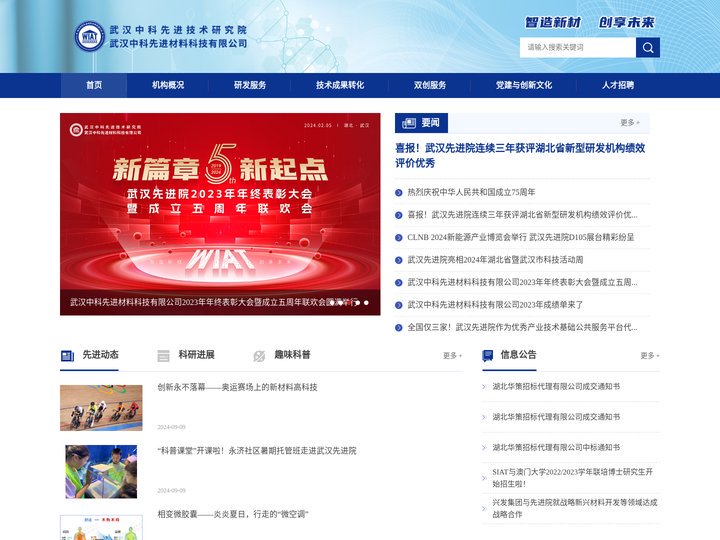
Task: Open the 信息公告 section heading
Action: coord(518,354)
